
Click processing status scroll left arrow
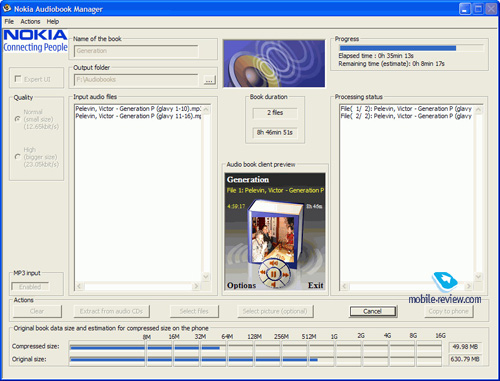pyautogui.click(x=345, y=286)
